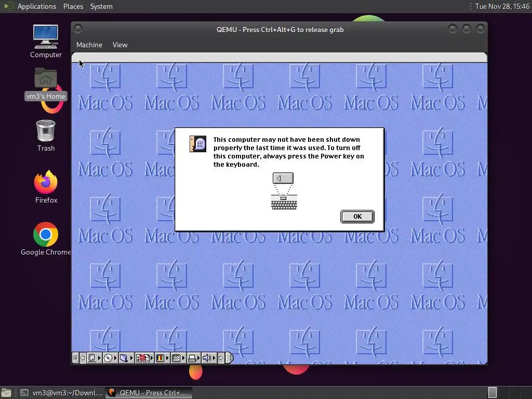Collapse the Control Strip using its end tab

pyautogui.click(x=230, y=358)
